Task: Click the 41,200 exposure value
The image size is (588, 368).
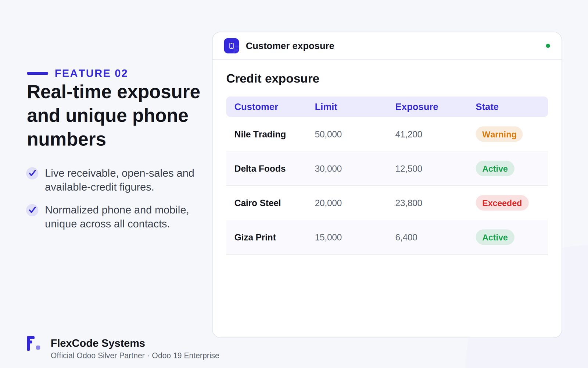Action: tap(409, 134)
